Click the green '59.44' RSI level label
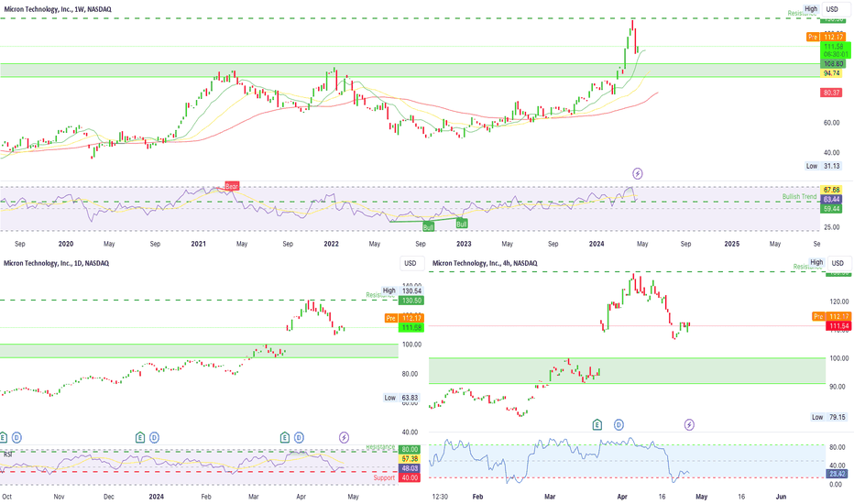 coord(831,209)
